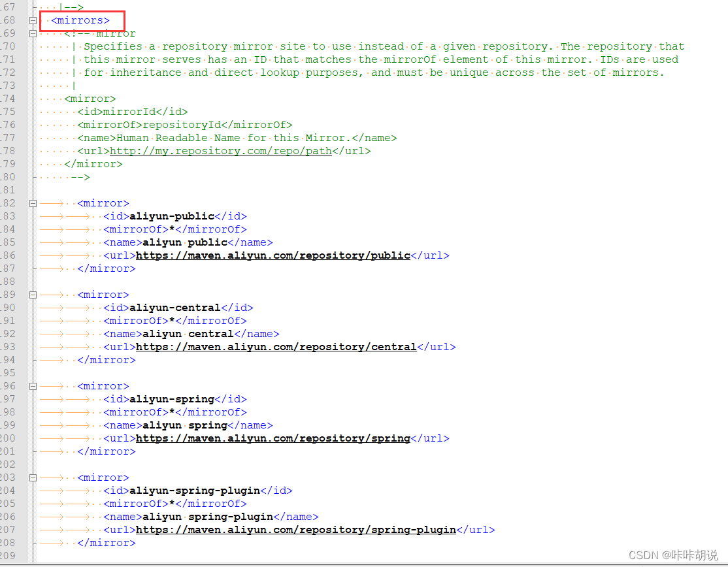Collapse the aliyun-central mirror fold marker

[33, 295]
